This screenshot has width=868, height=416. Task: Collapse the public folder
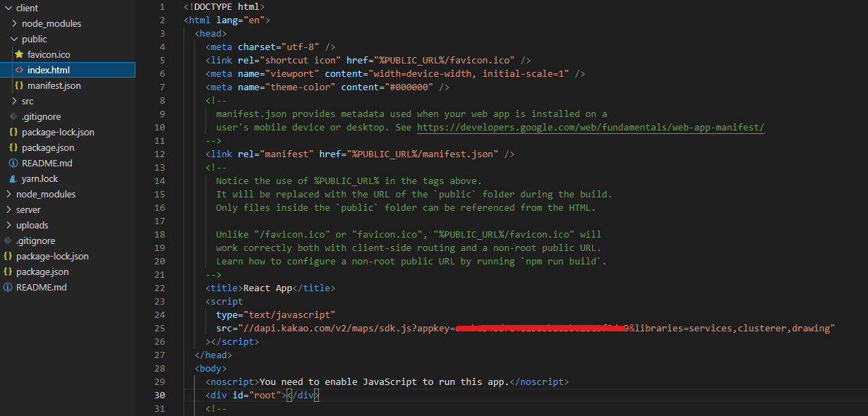[x=15, y=39]
